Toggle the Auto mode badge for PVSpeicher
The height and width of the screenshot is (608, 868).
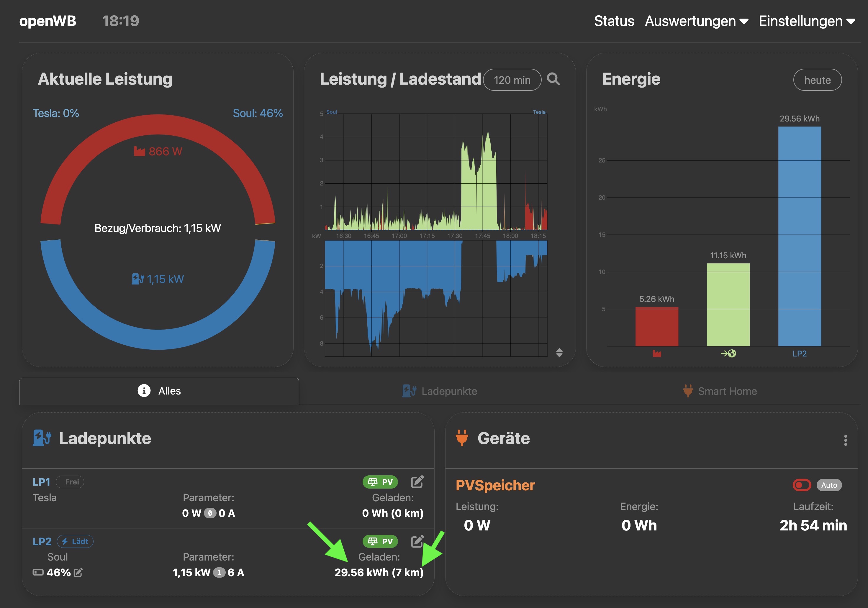(829, 485)
